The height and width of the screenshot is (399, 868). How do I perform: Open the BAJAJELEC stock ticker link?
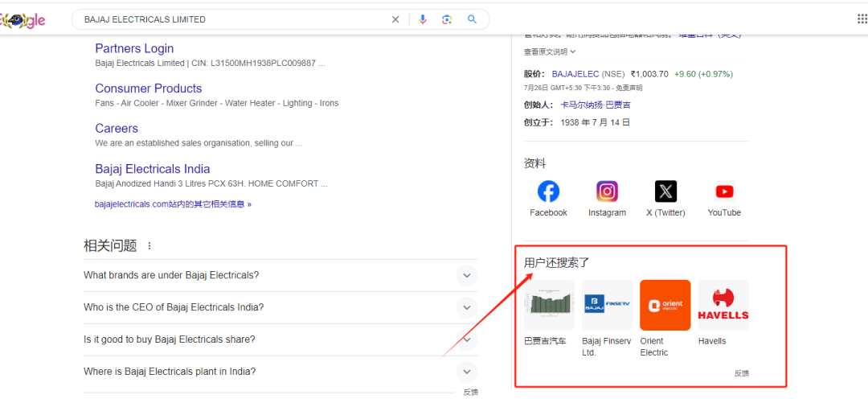[x=575, y=74]
